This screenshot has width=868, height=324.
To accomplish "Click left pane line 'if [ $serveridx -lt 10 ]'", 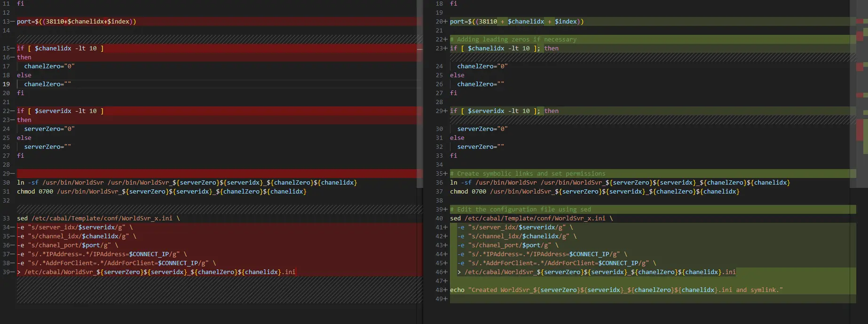I will point(60,111).
